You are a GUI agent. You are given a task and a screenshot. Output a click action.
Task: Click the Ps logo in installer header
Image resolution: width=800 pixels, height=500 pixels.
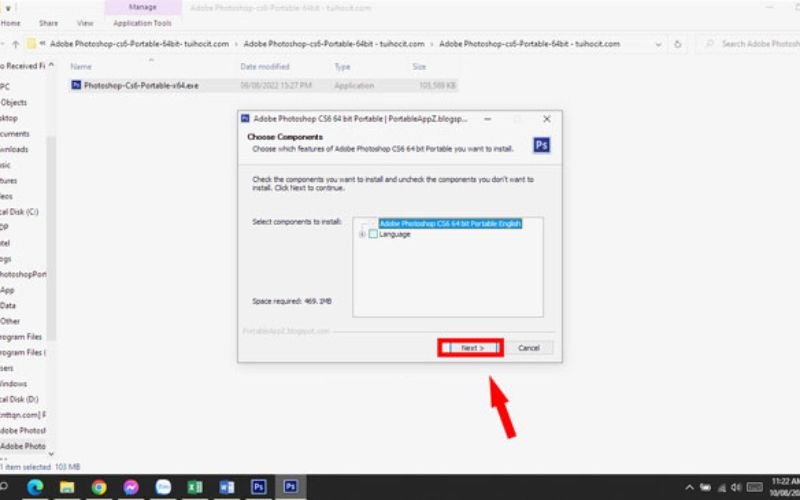click(x=542, y=145)
